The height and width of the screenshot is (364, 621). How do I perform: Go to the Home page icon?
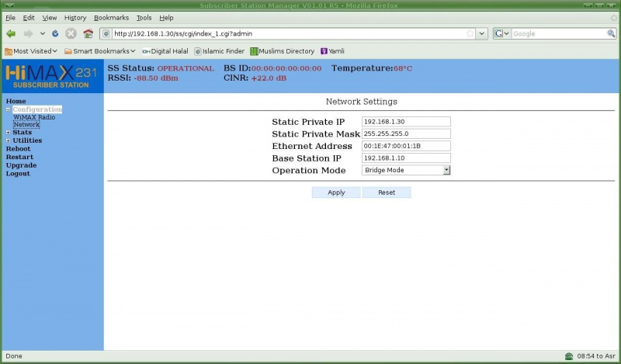point(88,33)
